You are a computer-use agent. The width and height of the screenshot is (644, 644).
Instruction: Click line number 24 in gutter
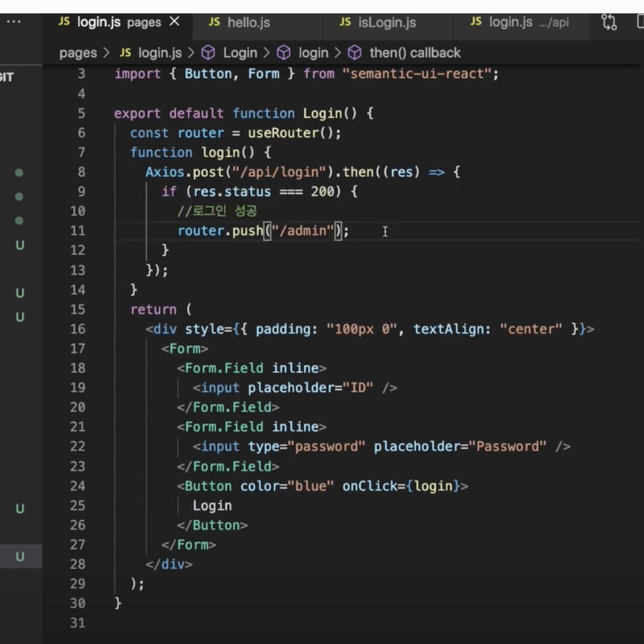tap(78, 486)
